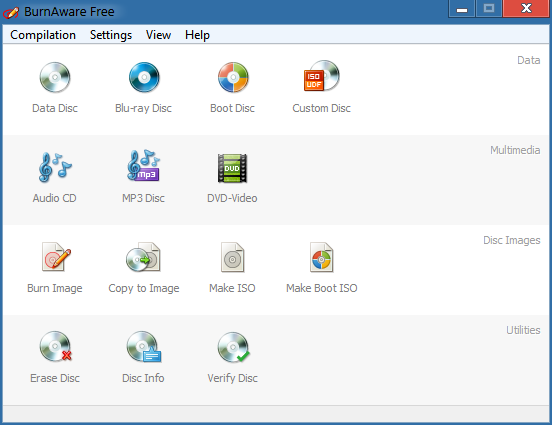Close the BurnAware Free window
The image size is (552, 425).
(x=526, y=8)
